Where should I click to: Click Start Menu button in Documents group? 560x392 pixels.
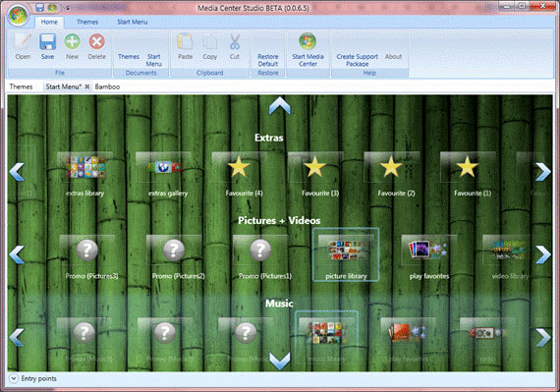click(x=154, y=60)
